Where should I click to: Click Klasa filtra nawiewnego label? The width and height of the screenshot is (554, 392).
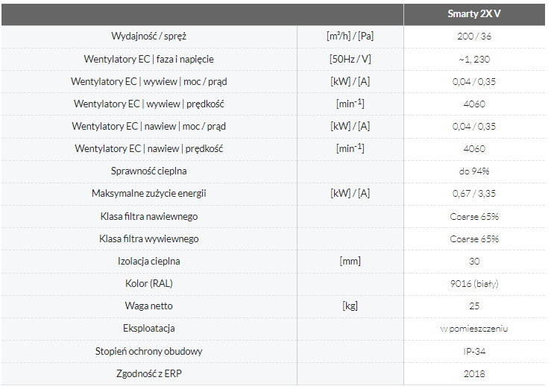(x=148, y=216)
